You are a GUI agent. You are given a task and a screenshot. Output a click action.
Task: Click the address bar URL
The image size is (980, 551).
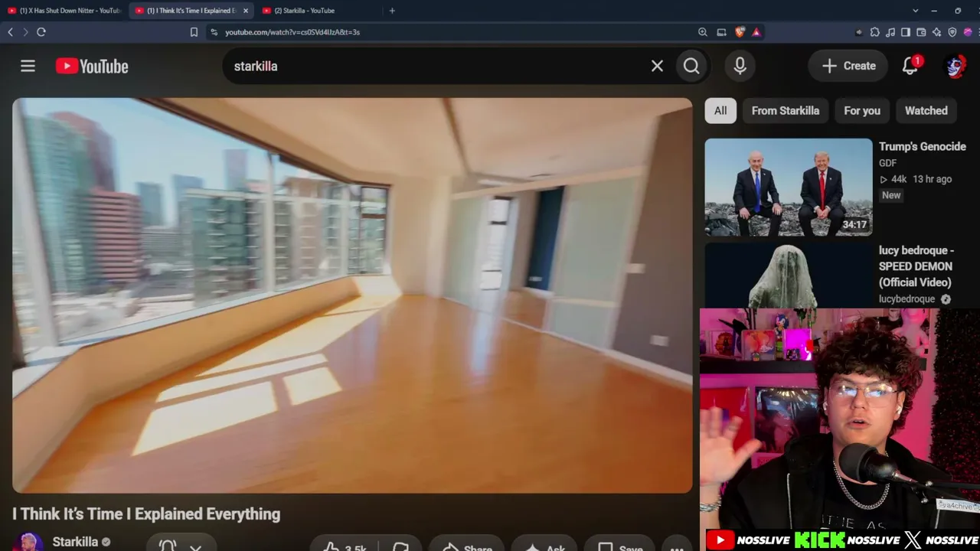click(292, 32)
